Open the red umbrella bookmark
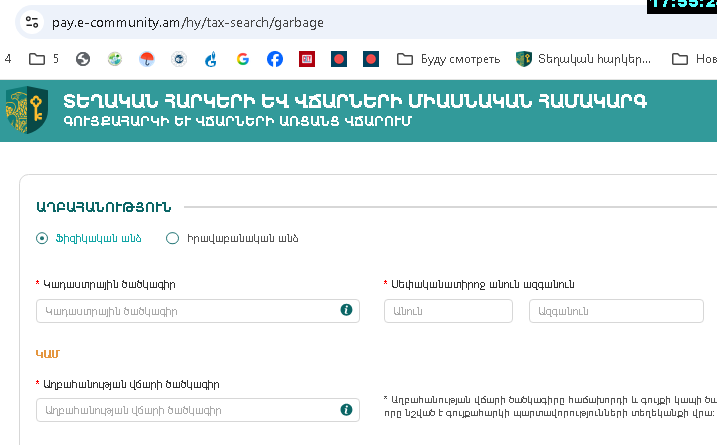The image size is (717, 445). click(x=147, y=59)
